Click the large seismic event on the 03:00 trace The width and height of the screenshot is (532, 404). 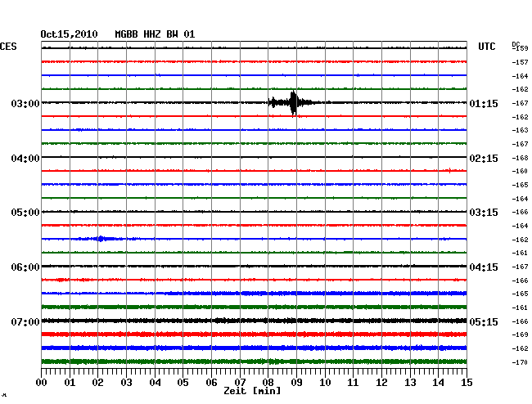coord(294,103)
